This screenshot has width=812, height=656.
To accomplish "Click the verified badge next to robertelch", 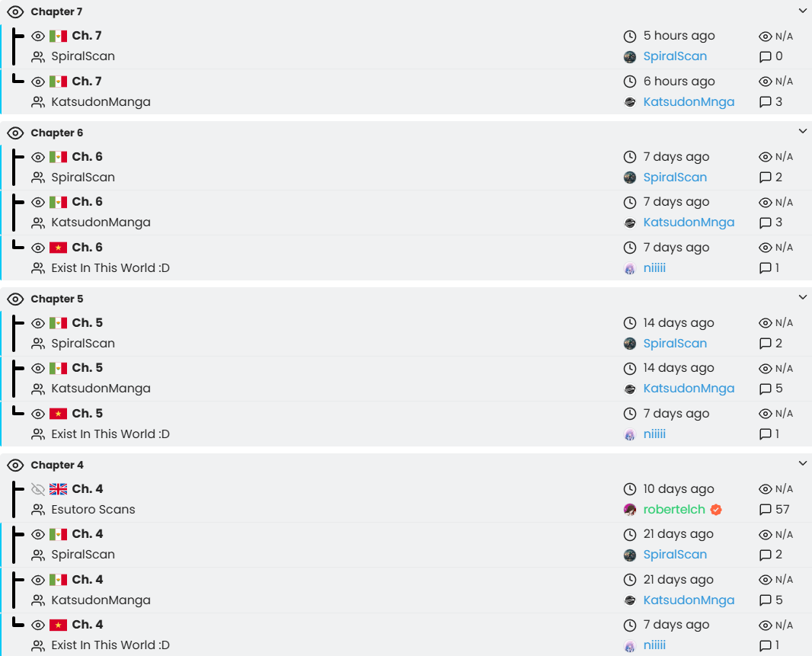I will pyautogui.click(x=716, y=510).
